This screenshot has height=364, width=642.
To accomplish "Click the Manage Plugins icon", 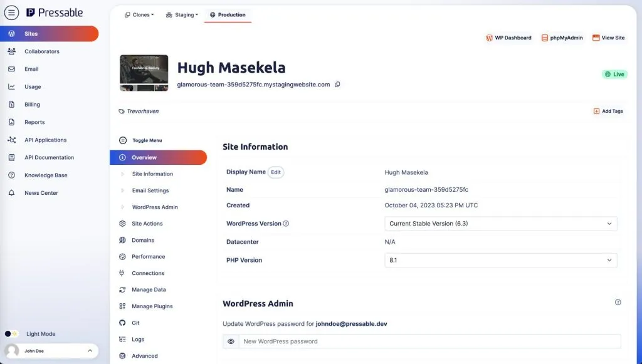I will pyautogui.click(x=122, y=306).
